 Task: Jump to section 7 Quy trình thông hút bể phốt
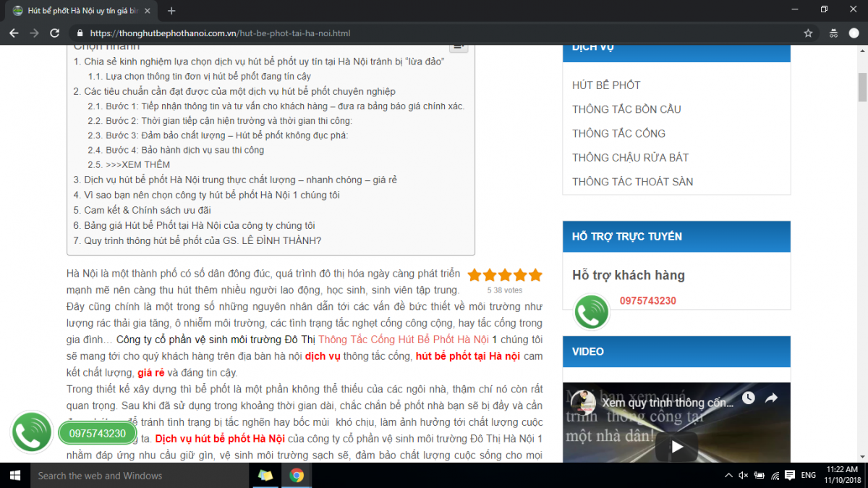[197, 240]
